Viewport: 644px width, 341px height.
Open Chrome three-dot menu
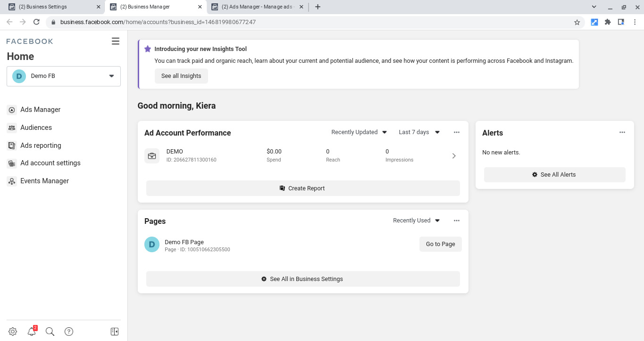(635, 22)
